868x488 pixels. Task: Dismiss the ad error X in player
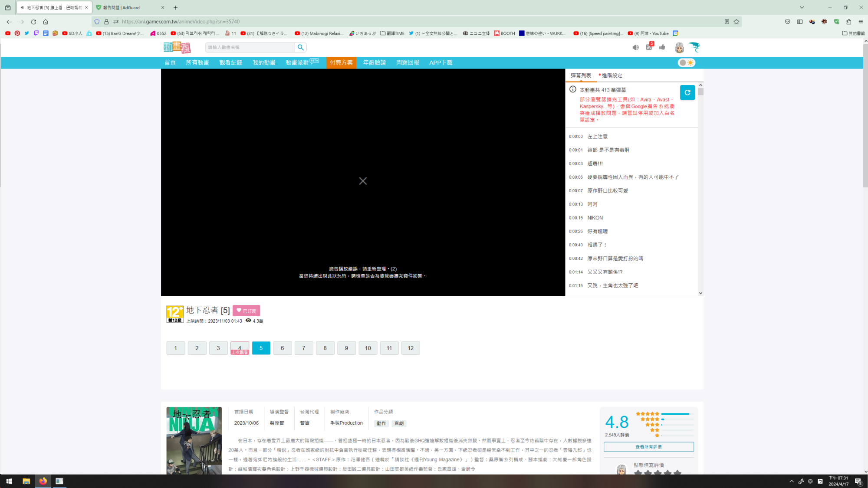(363, 181)
